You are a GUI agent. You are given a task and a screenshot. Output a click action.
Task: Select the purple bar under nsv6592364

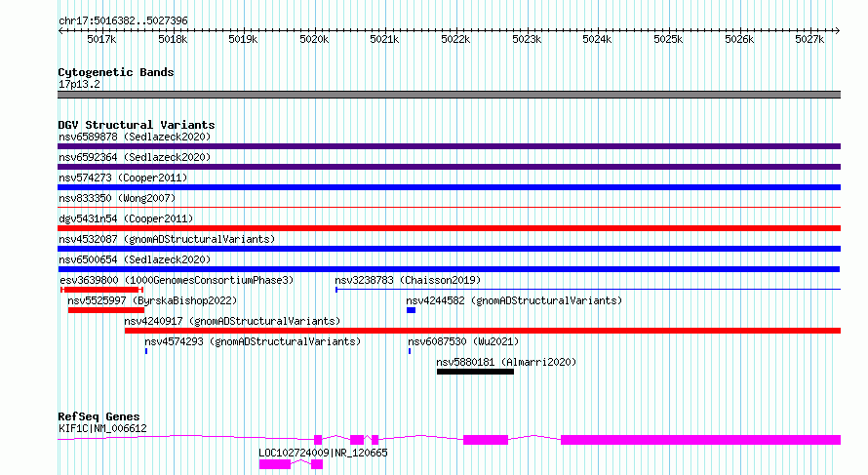(x=449, y=167)
